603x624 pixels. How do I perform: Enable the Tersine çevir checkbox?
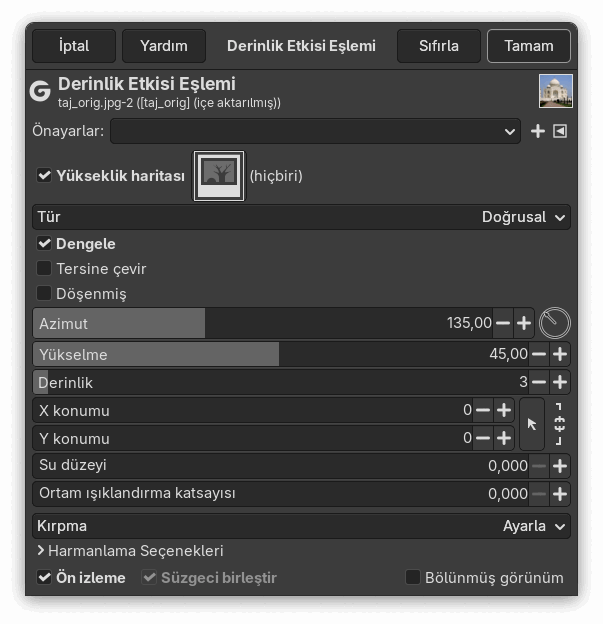tap(44, 269)
